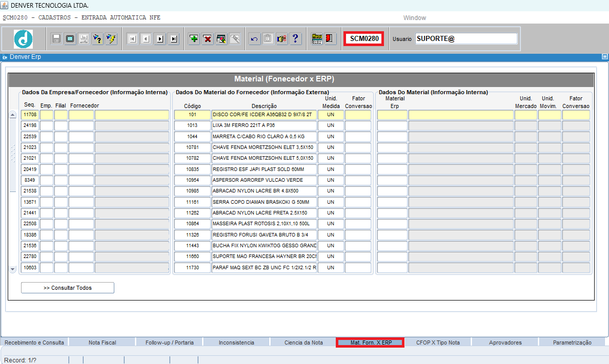Click MASSEIRA PLAST ROTOSIS description
609x364 pixels.
[264, 224]
